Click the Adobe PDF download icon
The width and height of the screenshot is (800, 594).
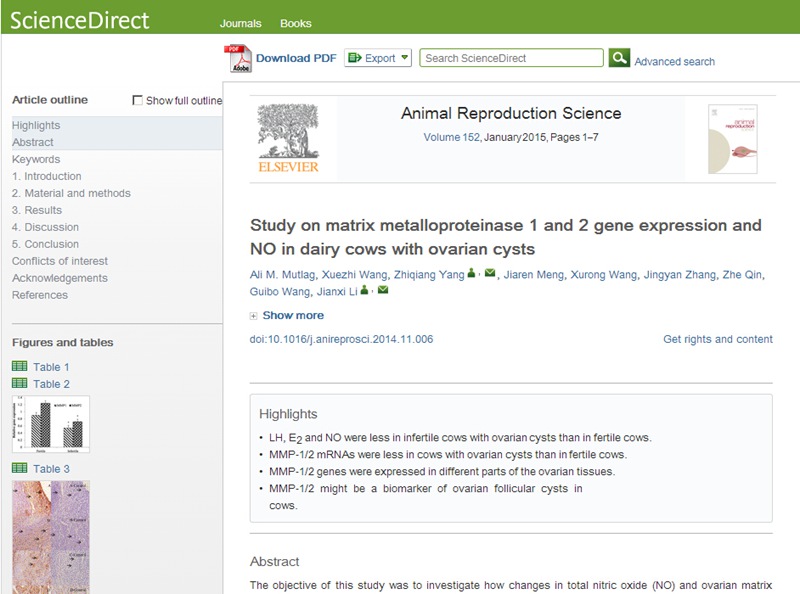click(238, 58)
